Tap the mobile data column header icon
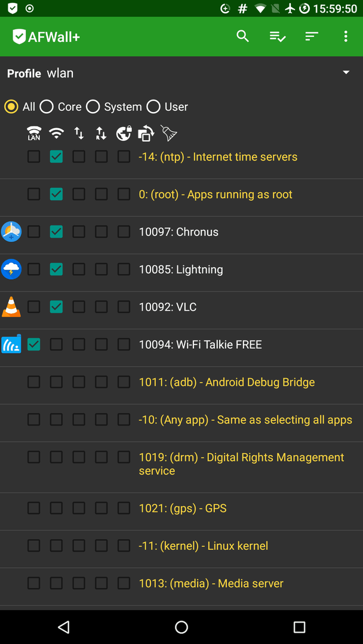Image resolution: width=363 pixels, height=644 pixels. pos(79,133)
